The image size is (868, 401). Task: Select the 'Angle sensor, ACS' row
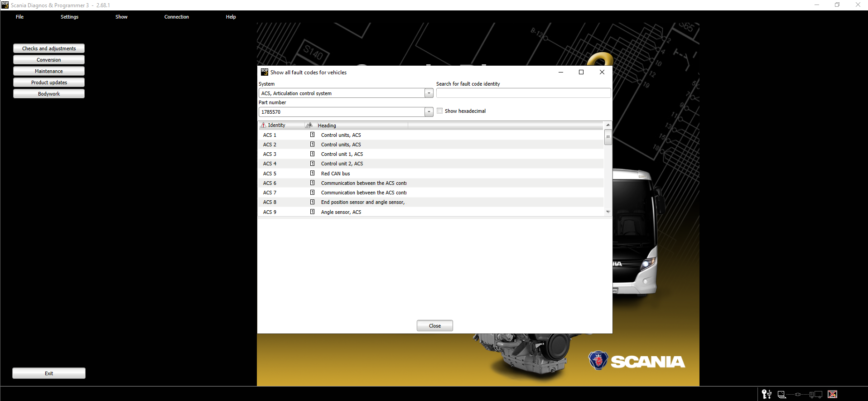point(431,212)
